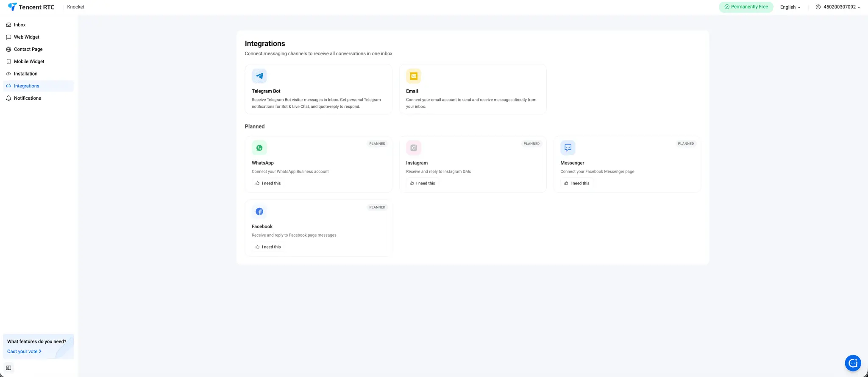Click the PLANNED badge on WhatsApp card

click(x=377, y=144)
